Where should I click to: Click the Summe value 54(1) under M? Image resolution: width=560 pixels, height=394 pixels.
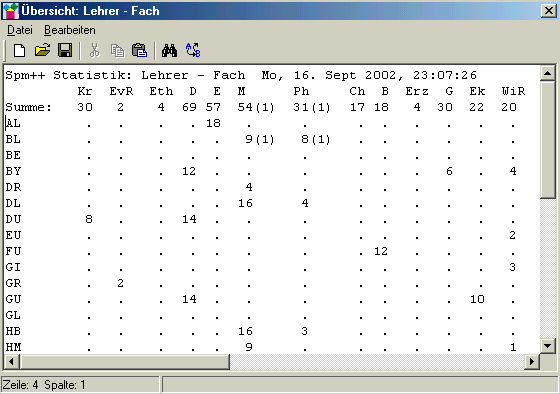[x=256, y=107]
